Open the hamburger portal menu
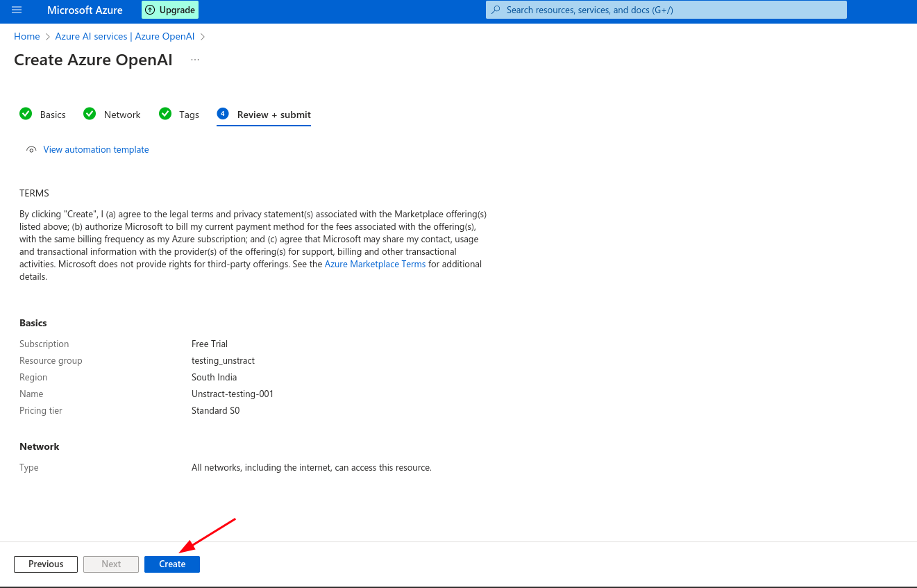This screenshot has height=588, width=917. click(17, 10)
